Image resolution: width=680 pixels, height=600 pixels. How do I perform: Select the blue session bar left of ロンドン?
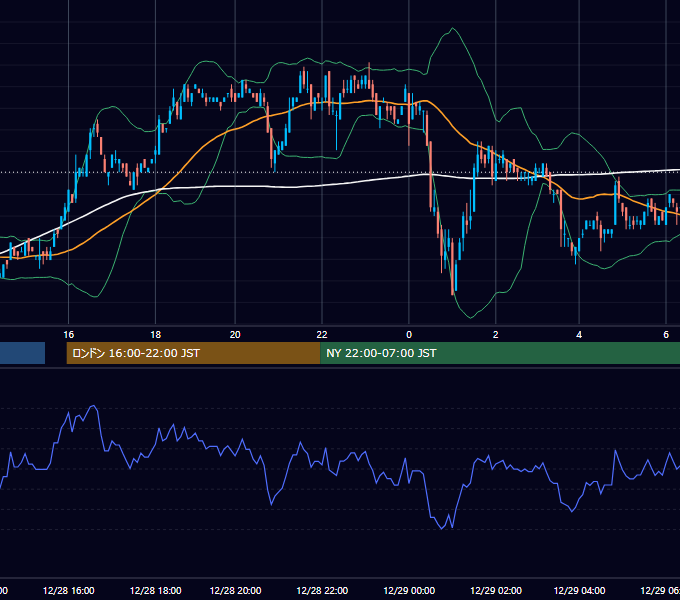[x=22, y=353]
